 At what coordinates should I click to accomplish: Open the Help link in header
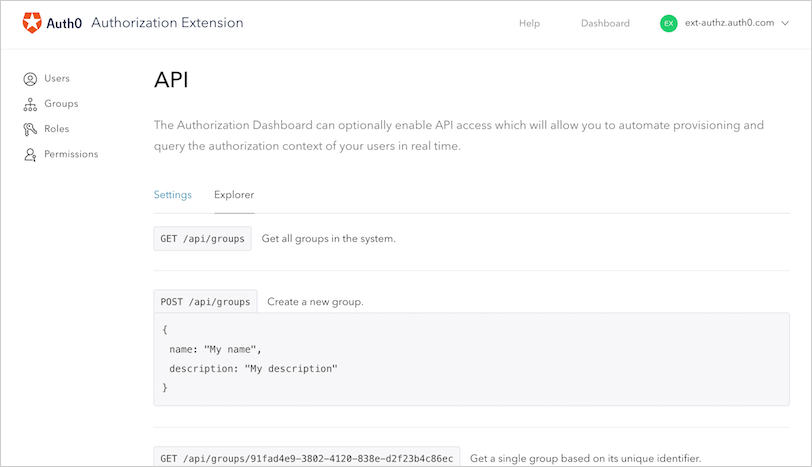pyautogui.click(x=529, y=23)
